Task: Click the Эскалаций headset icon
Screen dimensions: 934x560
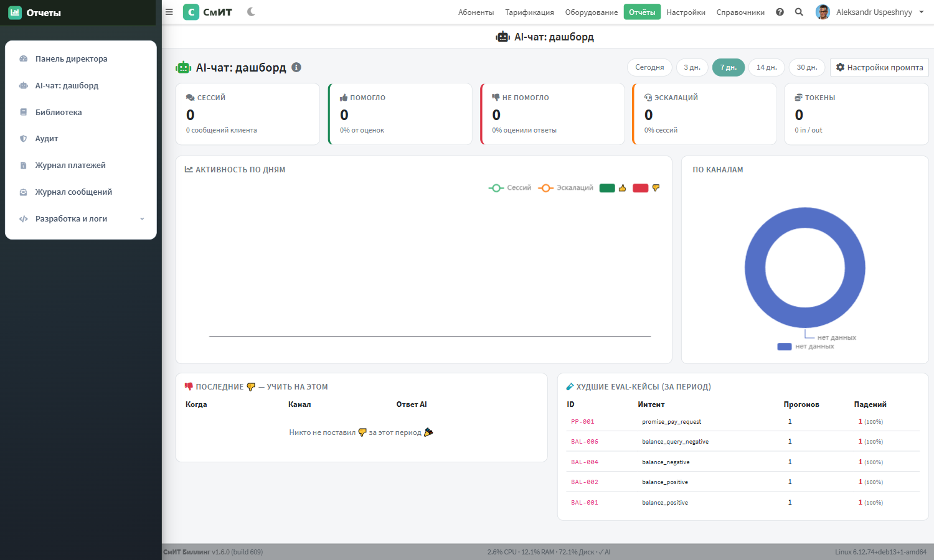Action: pos(648,98)
